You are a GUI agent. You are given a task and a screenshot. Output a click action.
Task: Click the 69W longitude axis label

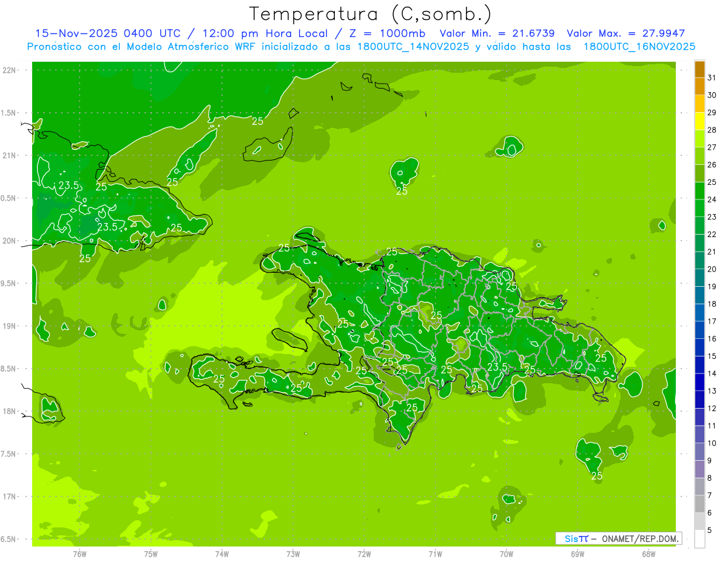(x=578, y=554)
